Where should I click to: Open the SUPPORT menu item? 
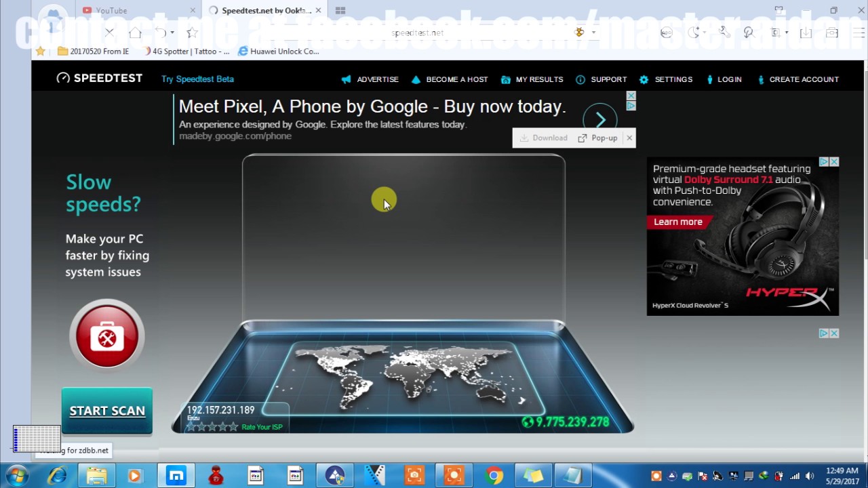(601, 79)
